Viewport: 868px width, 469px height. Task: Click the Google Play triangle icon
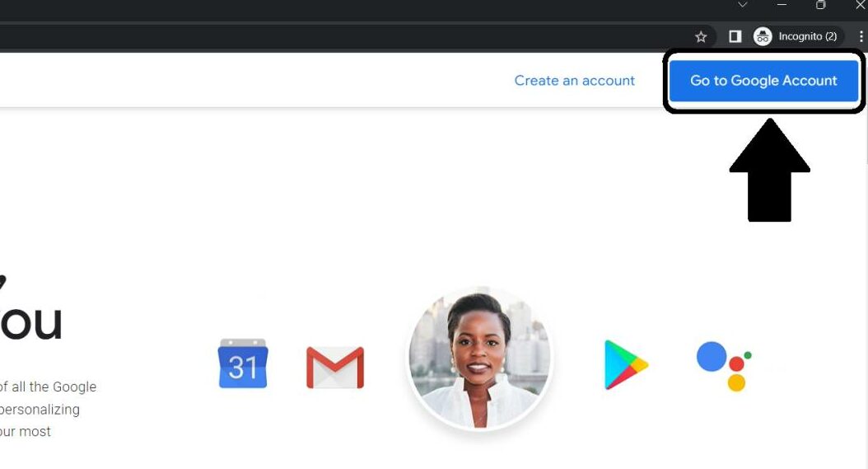click(626, 365)
